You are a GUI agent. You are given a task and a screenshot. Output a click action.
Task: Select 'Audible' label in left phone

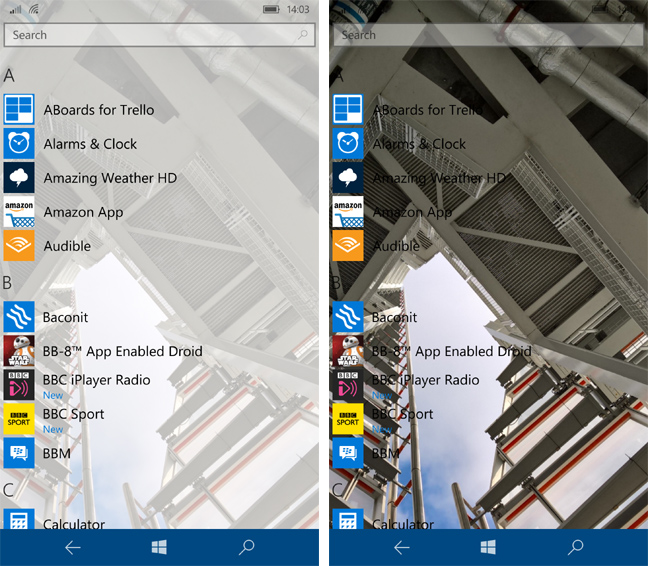(x=67, y=246)
